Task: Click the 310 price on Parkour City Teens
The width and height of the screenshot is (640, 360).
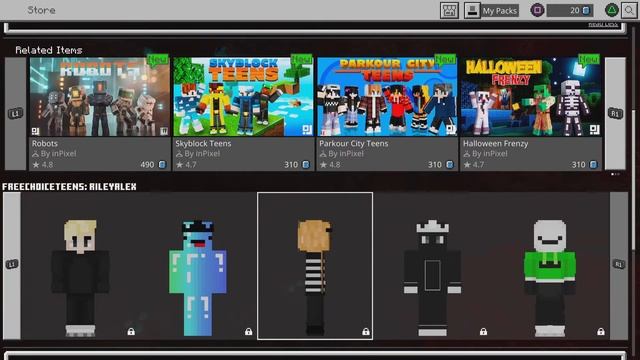Action: 441,164
